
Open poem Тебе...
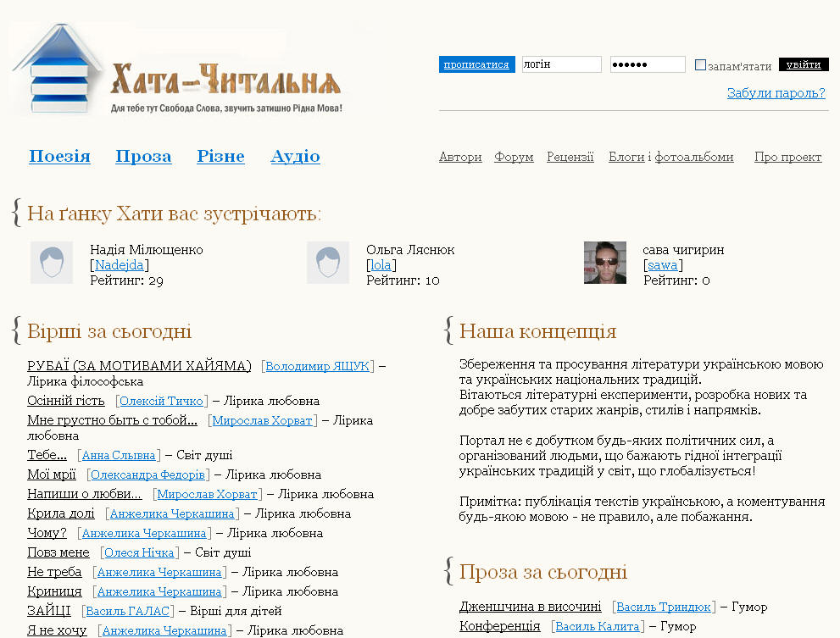click(47, 455)
